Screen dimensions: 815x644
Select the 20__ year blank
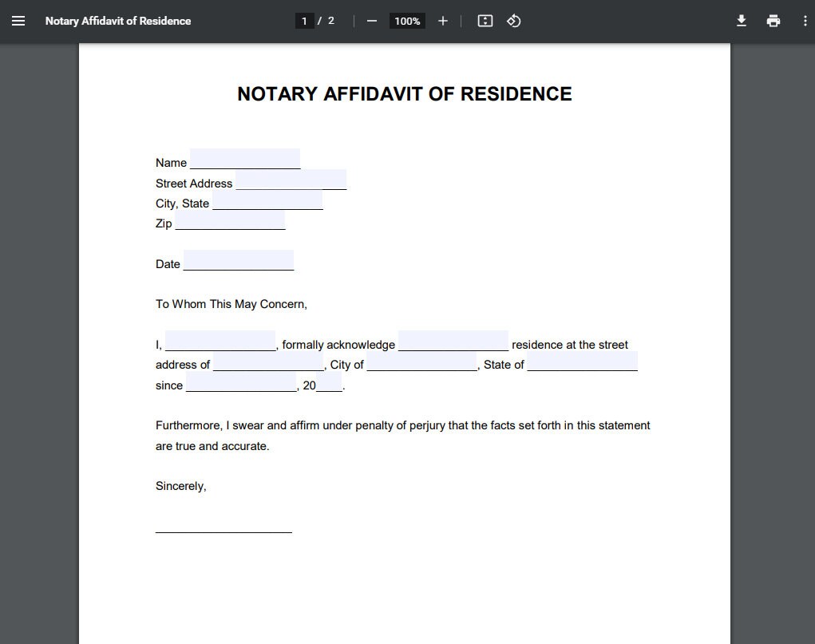click(328, 381)
